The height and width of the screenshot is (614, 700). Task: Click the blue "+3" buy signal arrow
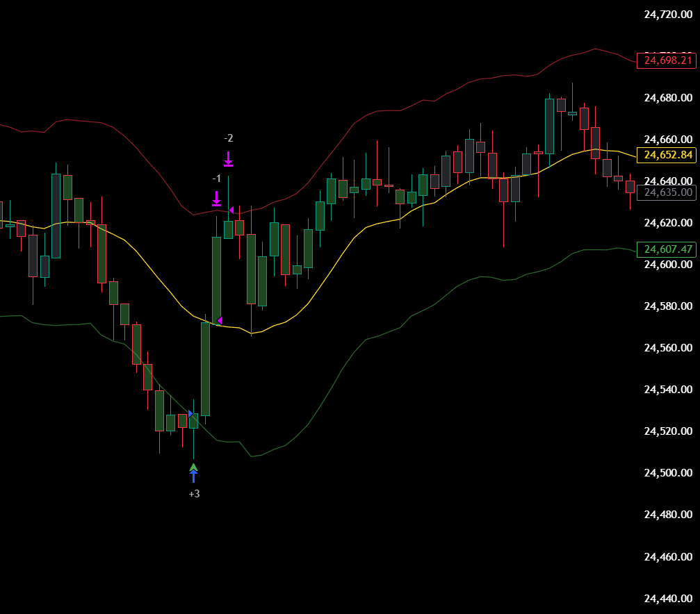194,474
